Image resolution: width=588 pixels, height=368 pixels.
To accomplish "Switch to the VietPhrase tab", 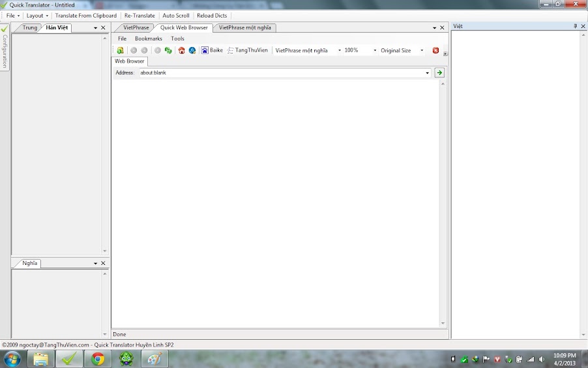I will click(136, 28).
